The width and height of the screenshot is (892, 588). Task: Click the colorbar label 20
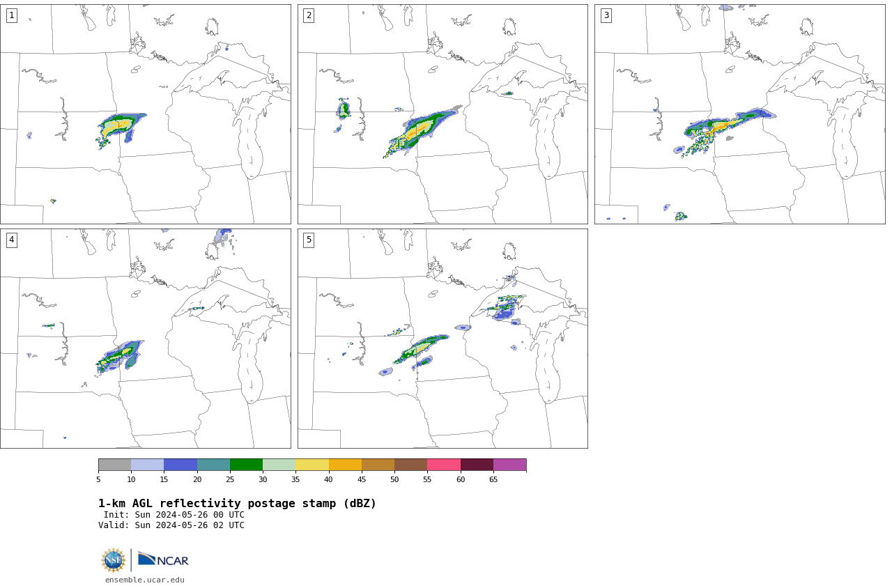(197, 479)
